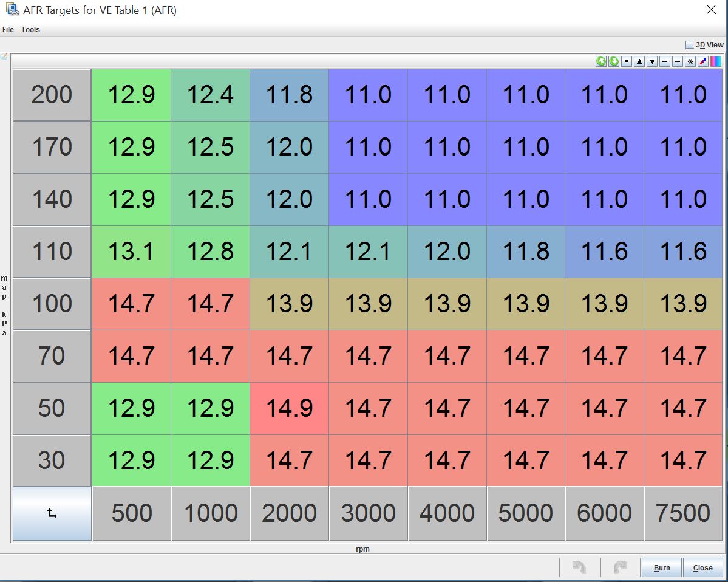Select the 11.6 cell at 110 kPa, 7500 rpm
This screenshot has width=728, height=582.
coord(683,252)
